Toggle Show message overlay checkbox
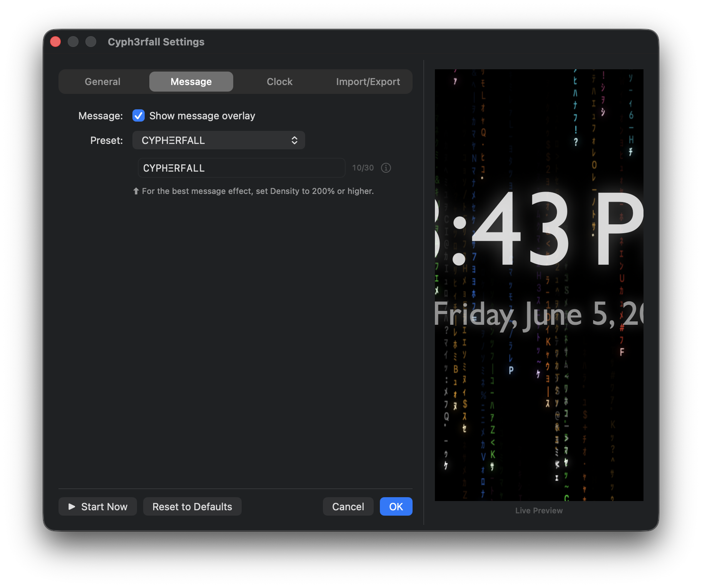The width and height of the screenshot is (702, 588). pyautogui.click(x=139, y=115)
